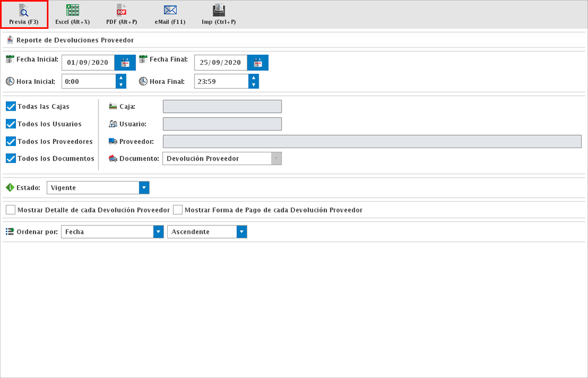Disable Todos los Proveedores checkbox

10,142
